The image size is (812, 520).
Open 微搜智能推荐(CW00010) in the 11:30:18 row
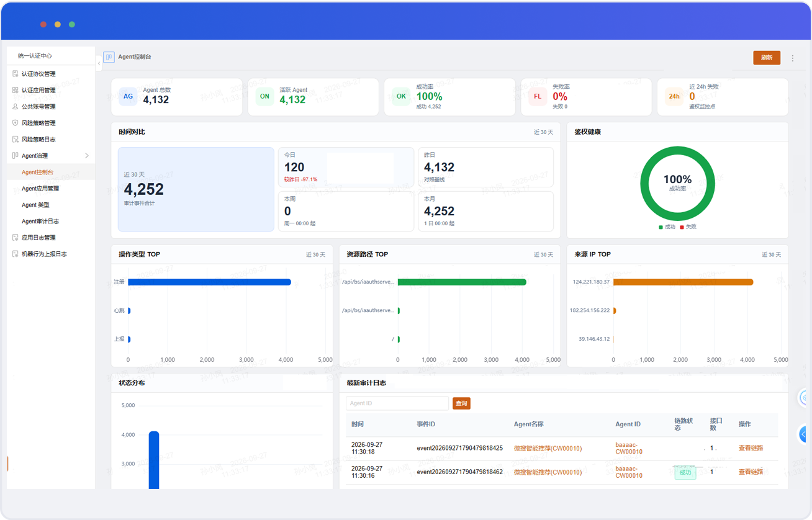pos(548,448)
